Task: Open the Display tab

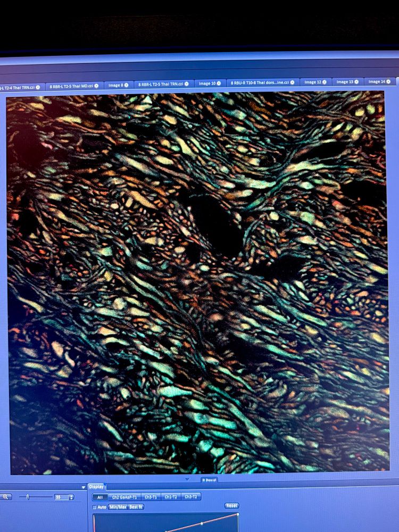Action: [96, 487]
